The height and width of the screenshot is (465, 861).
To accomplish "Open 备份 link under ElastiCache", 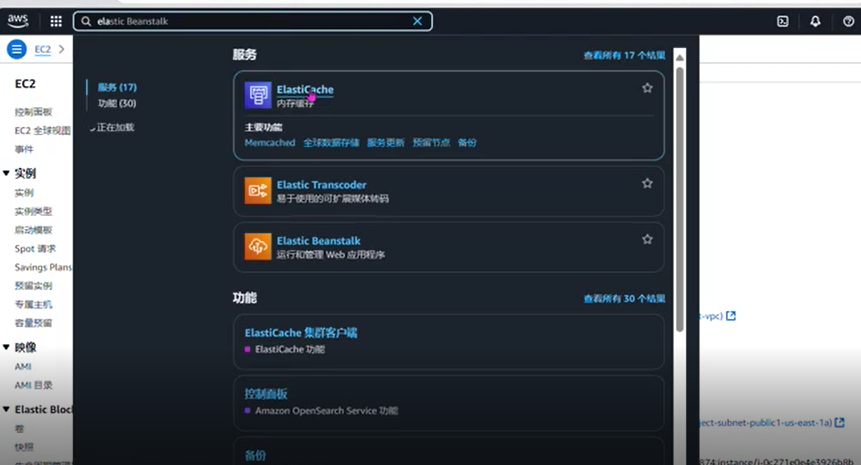I will point(467,143).
